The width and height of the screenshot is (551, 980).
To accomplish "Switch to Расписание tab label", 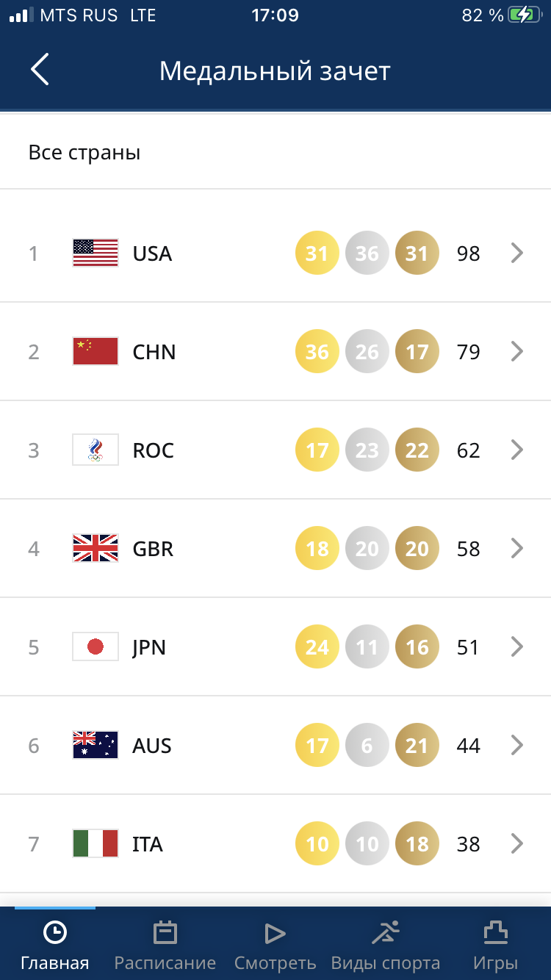I will (165, 963).
